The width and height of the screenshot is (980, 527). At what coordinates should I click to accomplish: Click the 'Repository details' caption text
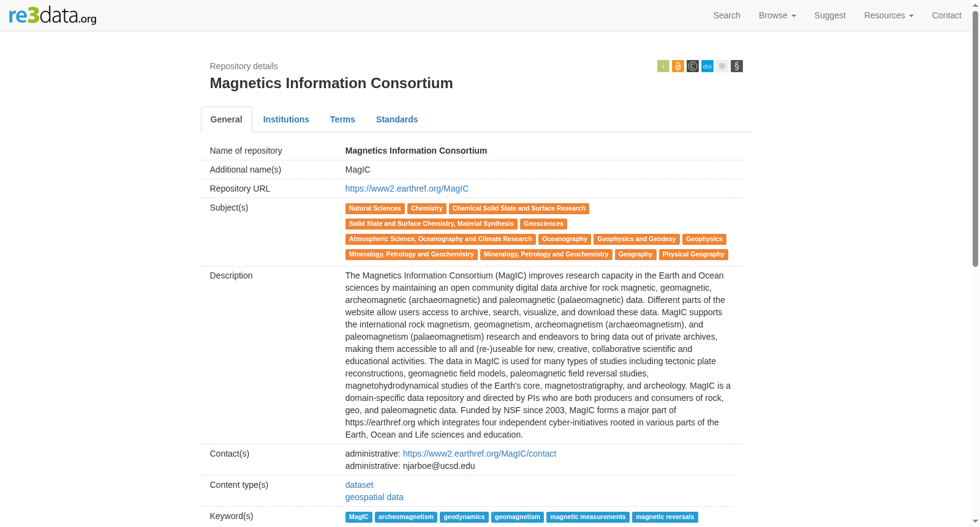[x=244, y=66]
